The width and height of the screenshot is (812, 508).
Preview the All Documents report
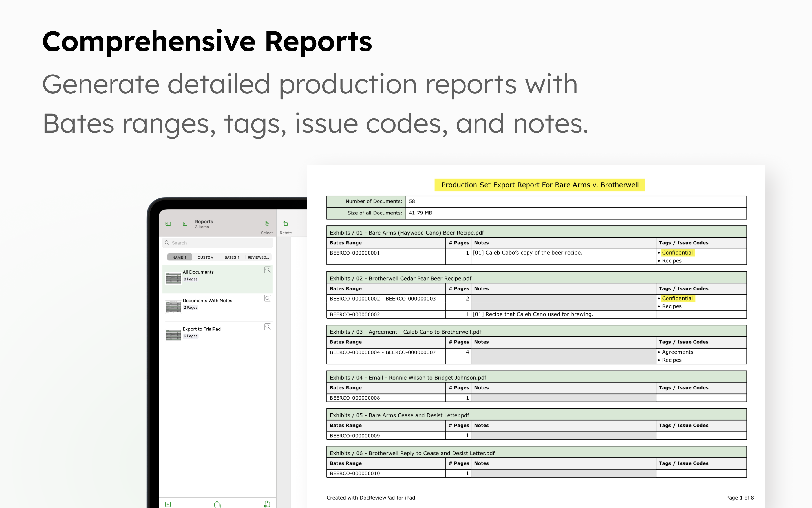click(267, 270)
